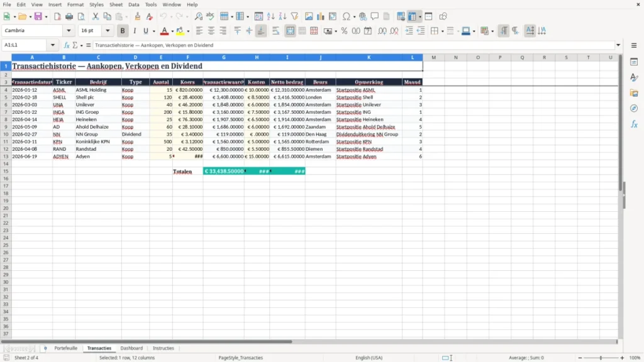Toggle Wrap Text button
644x362 pixels.
pyautogui.click(x=275, y=31)
